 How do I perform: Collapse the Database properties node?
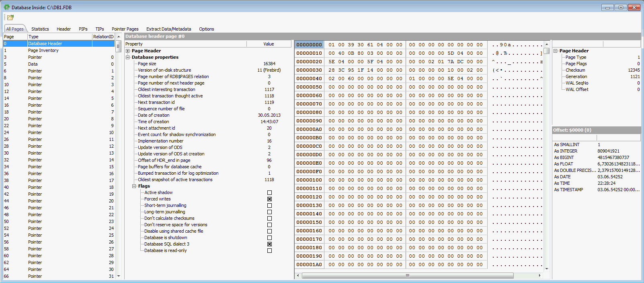click(128, 57)
